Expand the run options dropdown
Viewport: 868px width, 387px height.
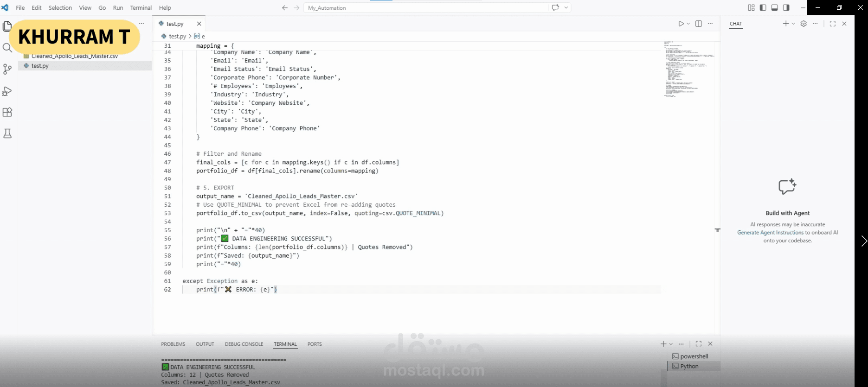point(688,24)
